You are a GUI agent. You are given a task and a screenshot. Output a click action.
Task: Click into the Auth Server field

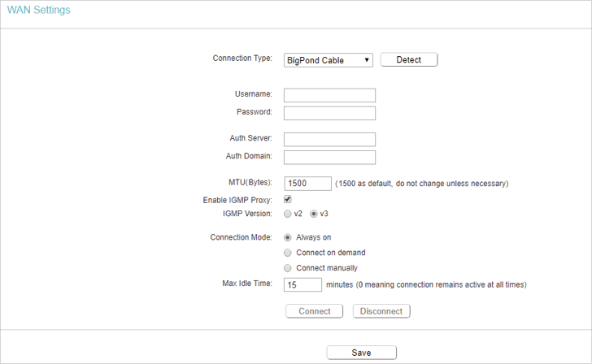(329, 140)
